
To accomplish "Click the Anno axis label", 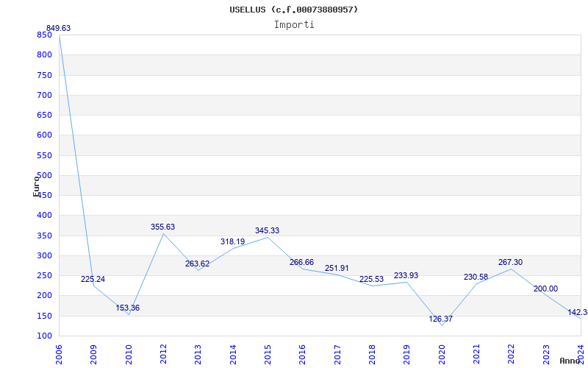I will coord(570,361).
